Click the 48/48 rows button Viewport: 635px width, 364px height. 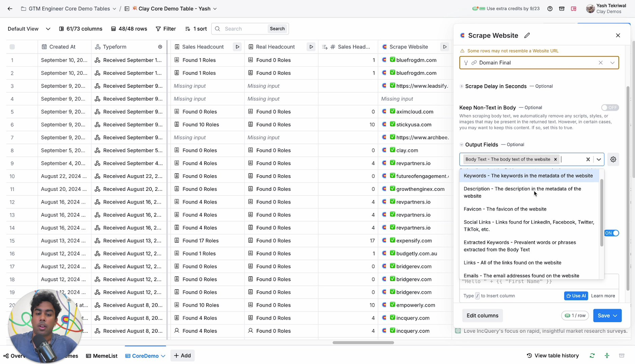pyautogui.click(x=129, y=29)
